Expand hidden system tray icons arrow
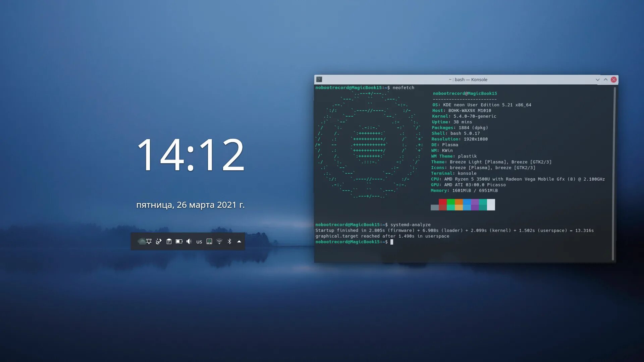This screenshot has width=644, height=362. tap(239, 241)
